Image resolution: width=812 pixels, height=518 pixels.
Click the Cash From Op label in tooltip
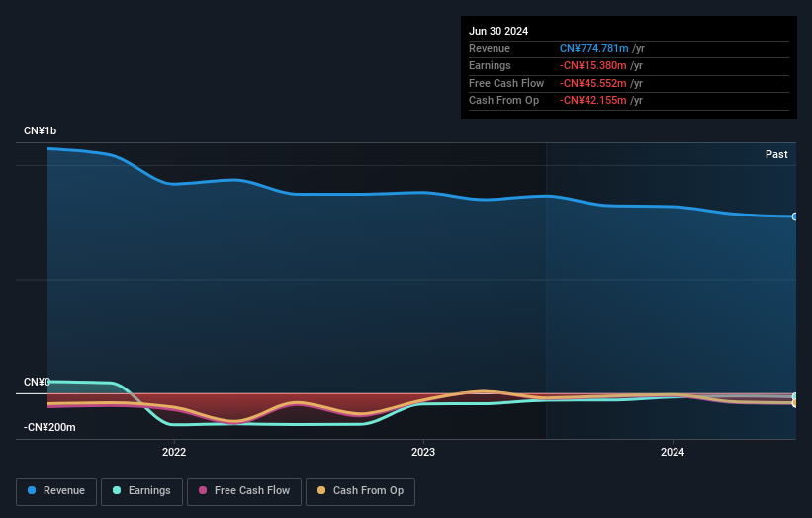503,101
